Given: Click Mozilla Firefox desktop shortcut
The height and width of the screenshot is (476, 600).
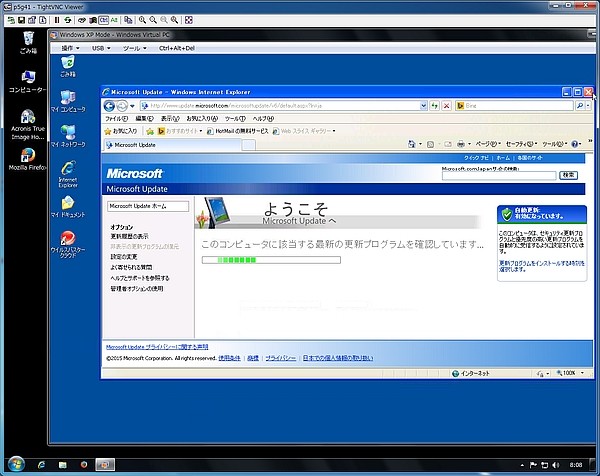Looking at the screenshot, I should [28, 159].
